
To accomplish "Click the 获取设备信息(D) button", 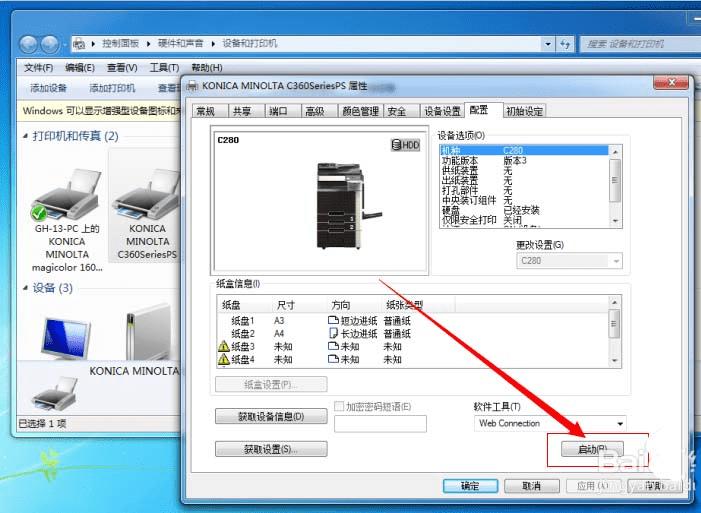I will coord(271,416).
